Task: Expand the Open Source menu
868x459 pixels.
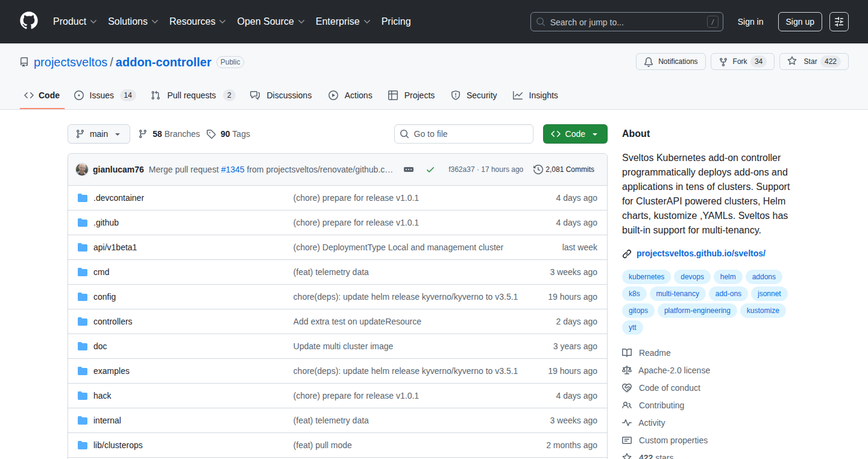Action: tap(271, 22)
